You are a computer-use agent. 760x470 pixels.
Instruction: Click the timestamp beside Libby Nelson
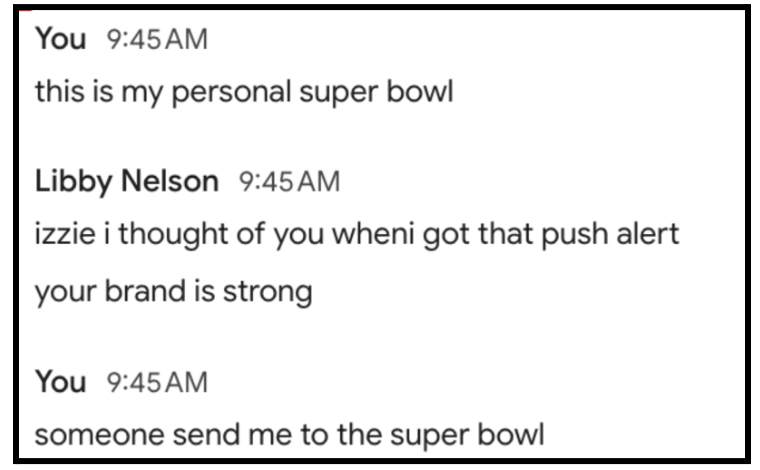(290, 182)
